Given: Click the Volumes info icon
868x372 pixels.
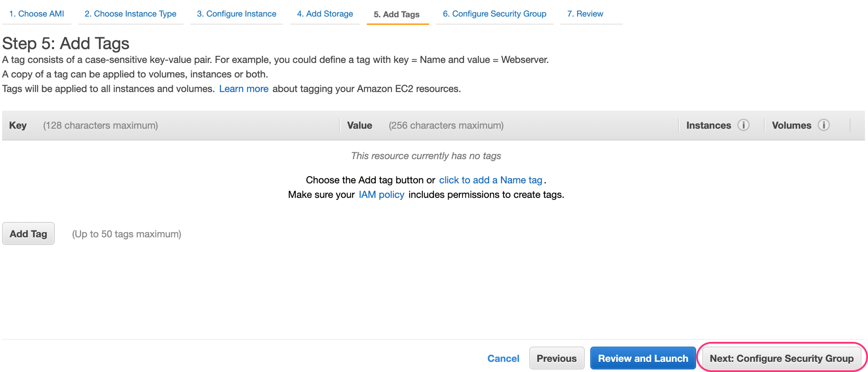Looking at the screenshot, I should (x=823, y=125).
